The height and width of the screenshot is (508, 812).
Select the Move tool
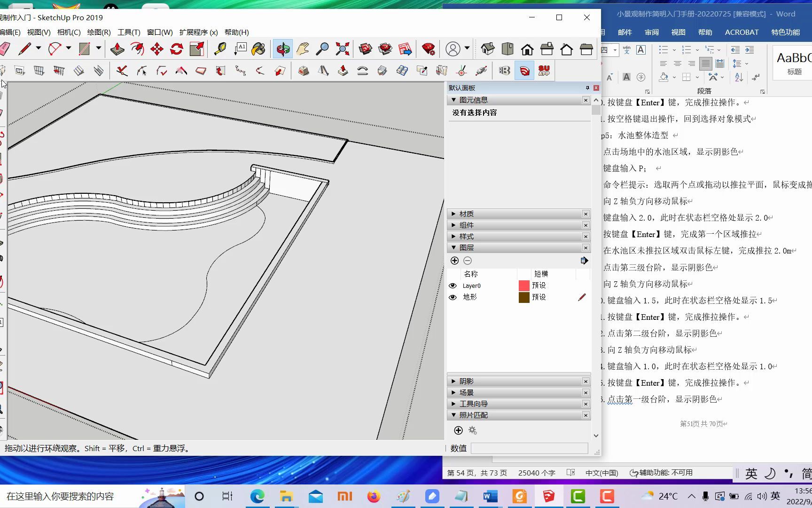coord(157,48)
